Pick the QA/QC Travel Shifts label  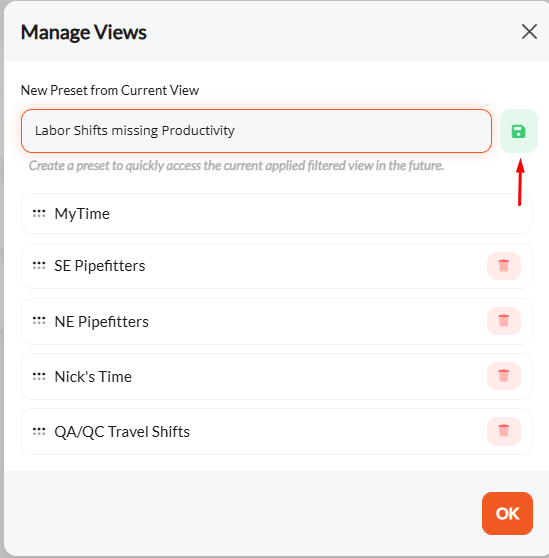pyautogui.click(x=122, y=432)
